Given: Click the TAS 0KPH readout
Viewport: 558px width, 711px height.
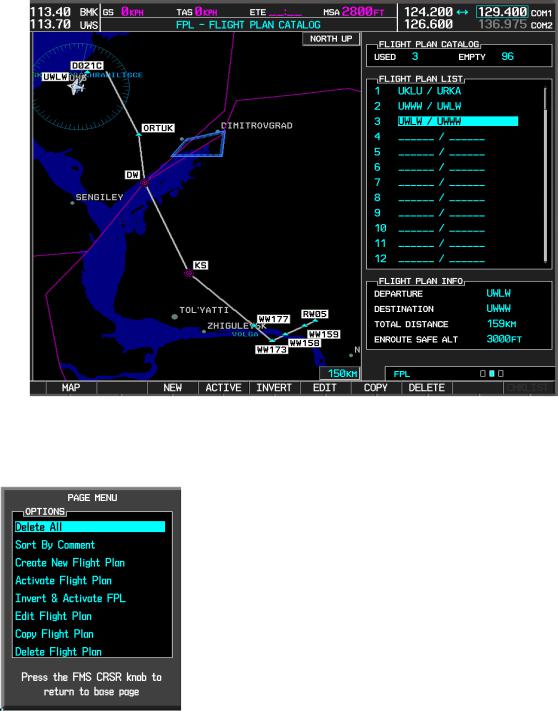Looking at the screenshot, I should pos(206,12).
